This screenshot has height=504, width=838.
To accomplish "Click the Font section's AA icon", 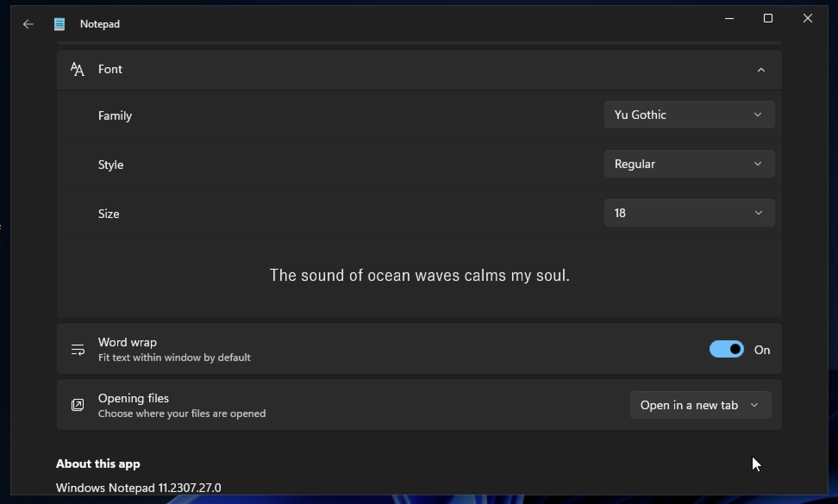I will coord(77,69).
